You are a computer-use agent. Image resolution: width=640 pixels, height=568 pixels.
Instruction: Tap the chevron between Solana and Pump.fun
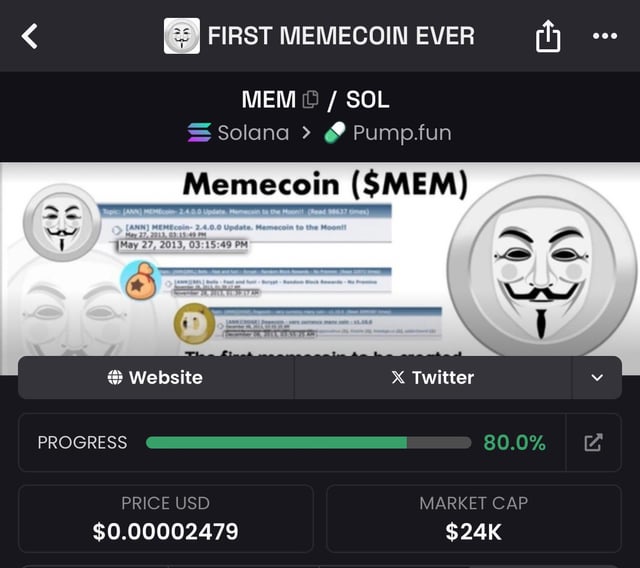tap(306, 133)
